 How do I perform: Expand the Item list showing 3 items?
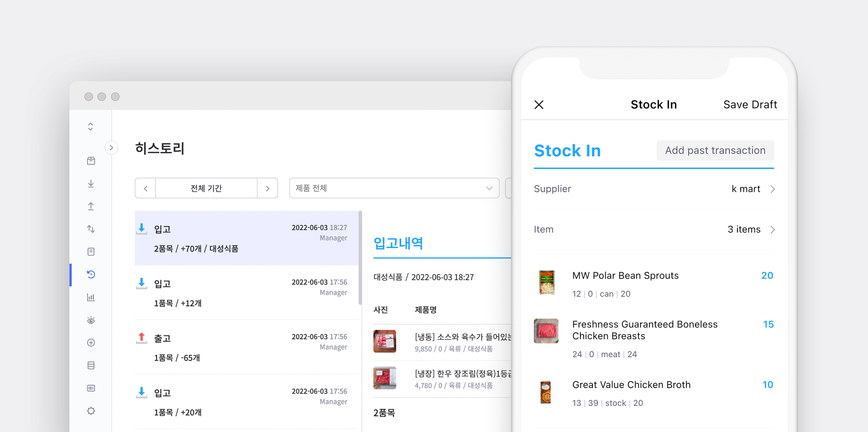(x=773, y=229)
